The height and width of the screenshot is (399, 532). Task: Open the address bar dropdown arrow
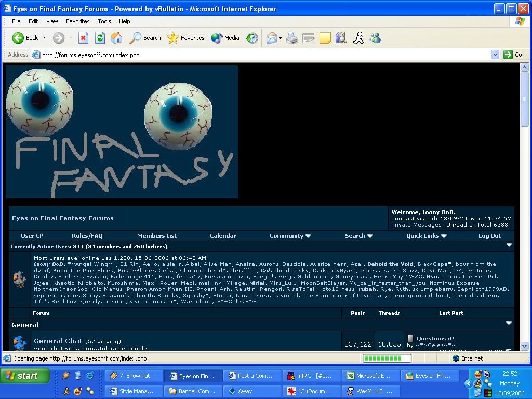495,55
